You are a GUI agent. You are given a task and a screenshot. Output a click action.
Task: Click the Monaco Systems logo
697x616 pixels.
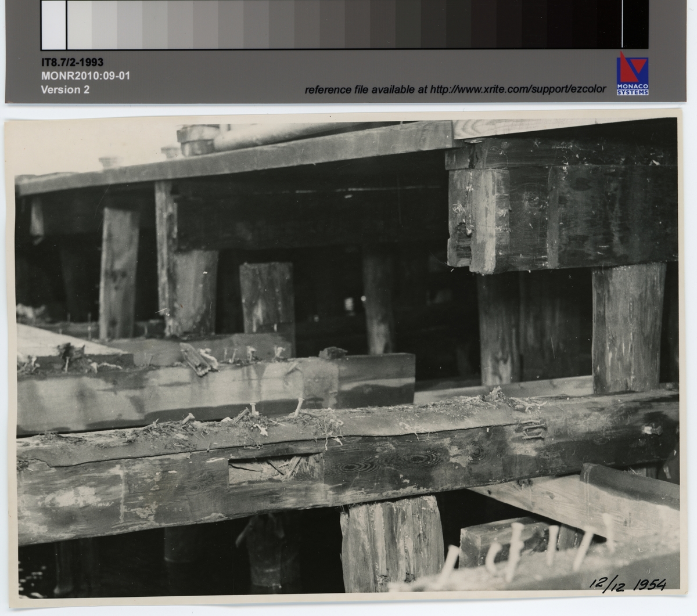coord(633,74)
